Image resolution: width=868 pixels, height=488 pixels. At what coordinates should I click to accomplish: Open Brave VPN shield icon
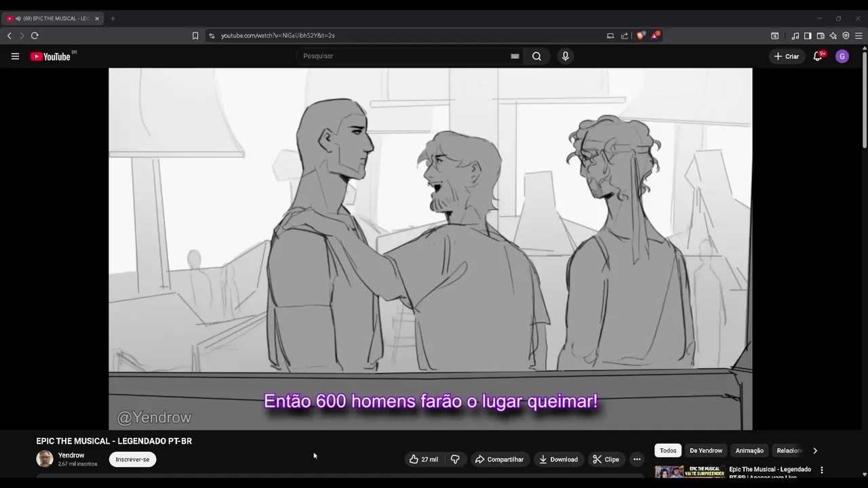(x=846, y=36)
